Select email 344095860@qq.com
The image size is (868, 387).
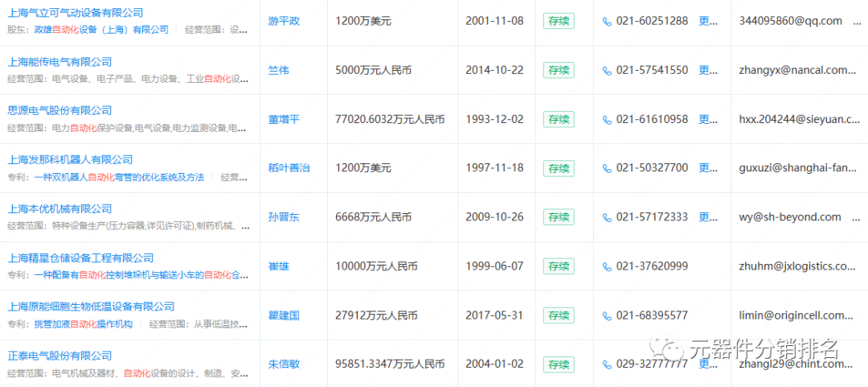click(791, 22)
